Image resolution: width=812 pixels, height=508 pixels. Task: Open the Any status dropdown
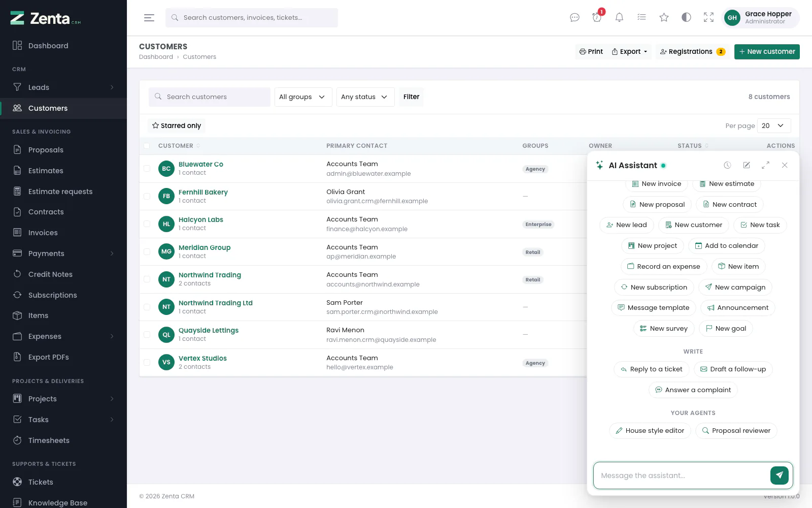point(365,97)
